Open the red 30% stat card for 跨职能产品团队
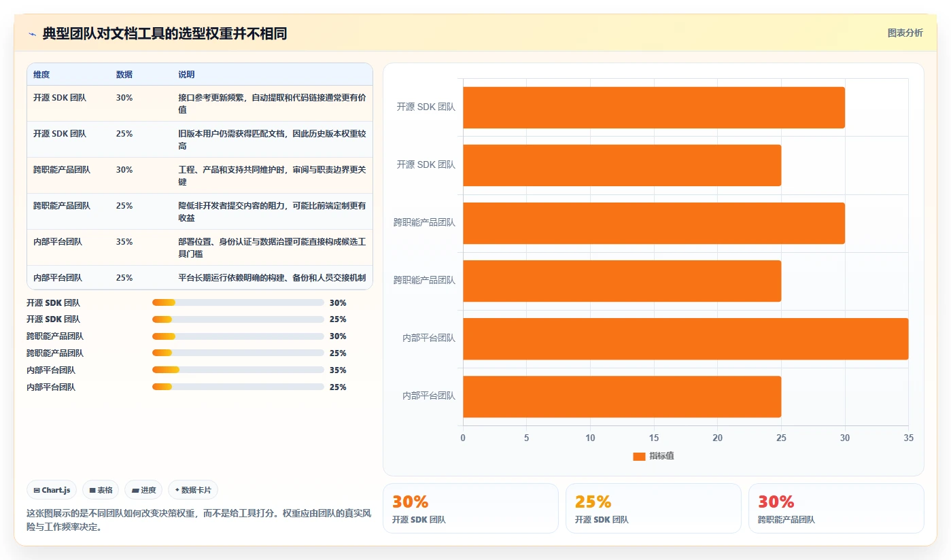The image size is (951, 560). pos(836,508)
